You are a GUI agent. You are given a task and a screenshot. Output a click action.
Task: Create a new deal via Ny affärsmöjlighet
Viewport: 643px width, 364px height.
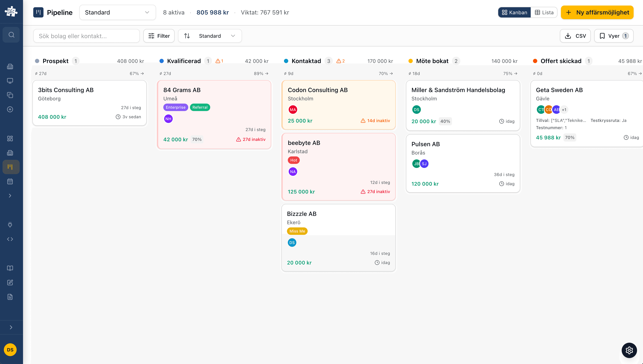597,12
